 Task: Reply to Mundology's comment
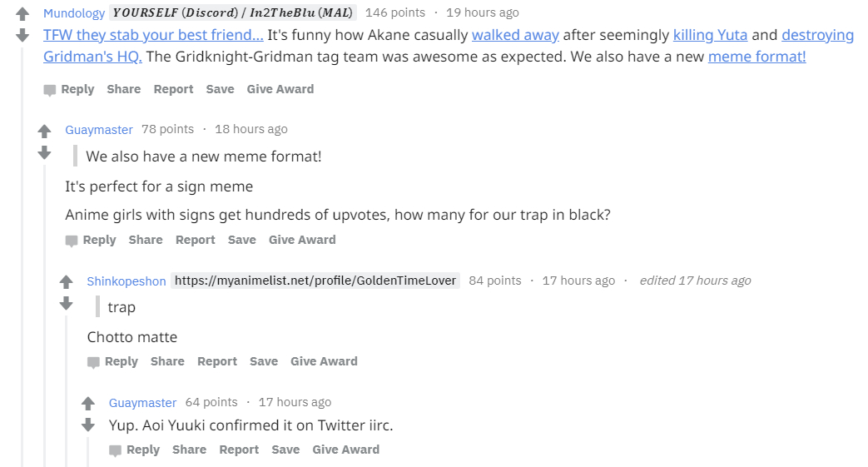[69, 89]
